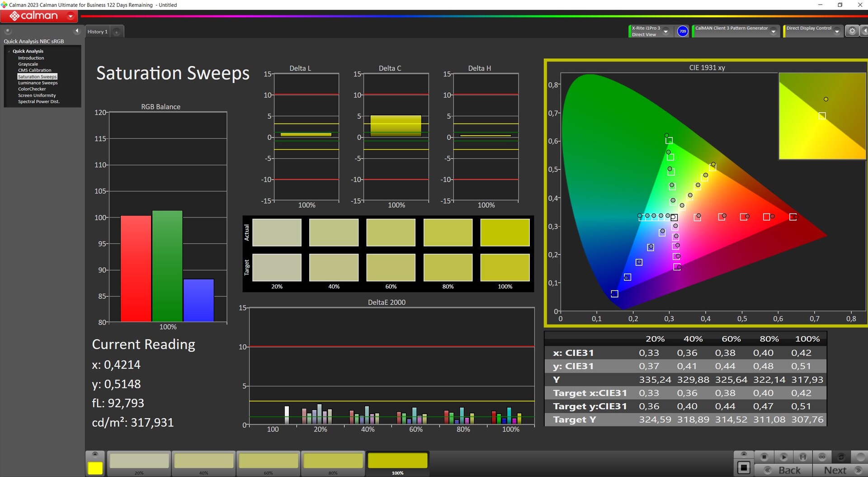Expand the CalMAN Client 3 Pattern Generator dropdown

point(774,31)
